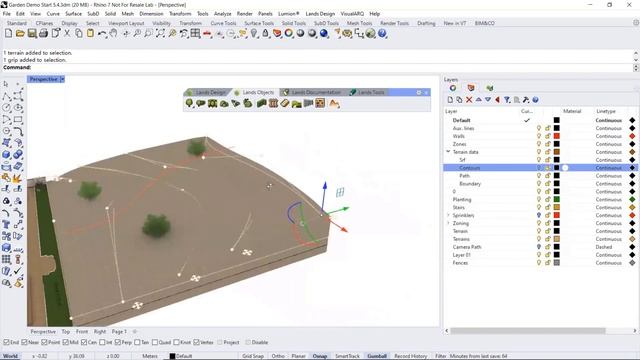This screenshot has height=360, width=640.
Task: Open the Perspective viewport dropdown arrow
Action: (62, 79)
